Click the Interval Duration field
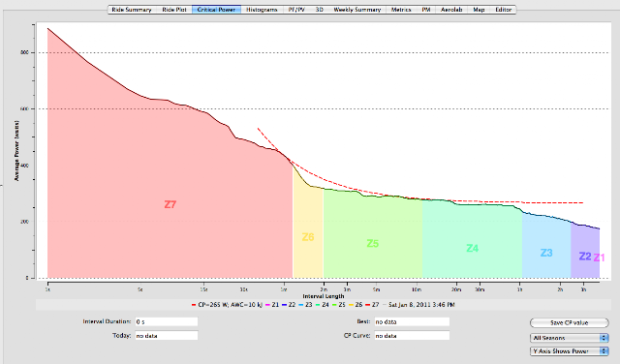 [167, 321]
